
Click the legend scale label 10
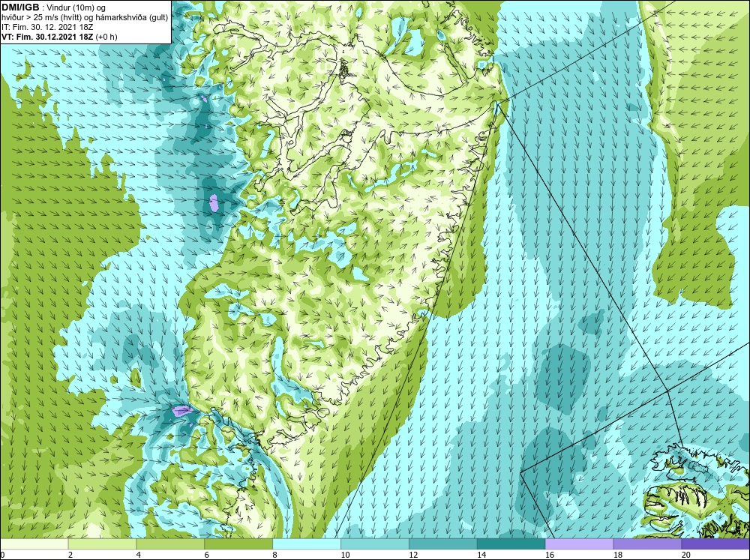345,555
